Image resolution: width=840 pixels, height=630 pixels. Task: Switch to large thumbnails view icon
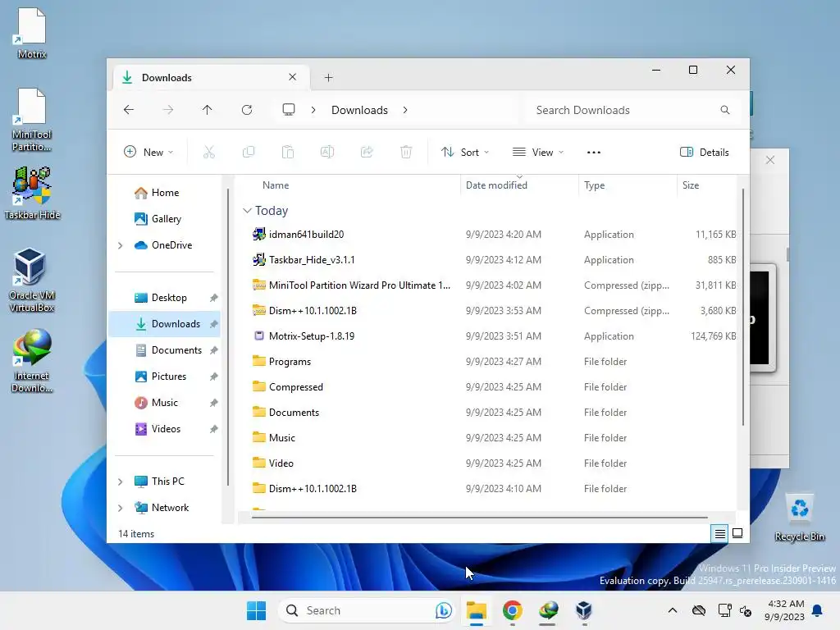pyautogui.click(x=737, y=533)
